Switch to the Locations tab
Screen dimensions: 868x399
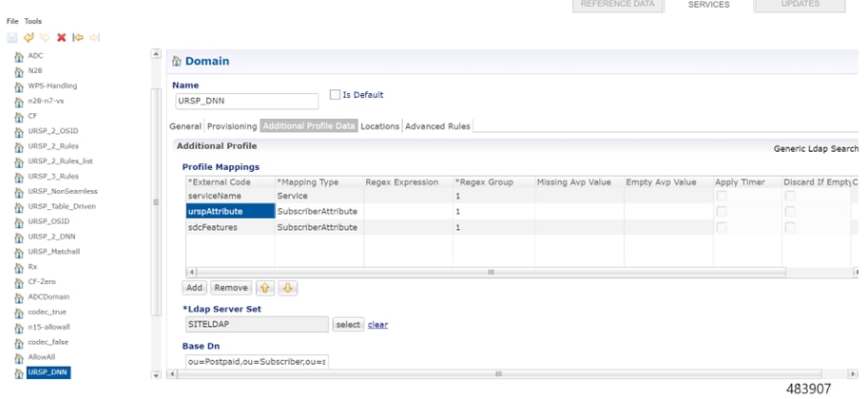click(379, 126)
